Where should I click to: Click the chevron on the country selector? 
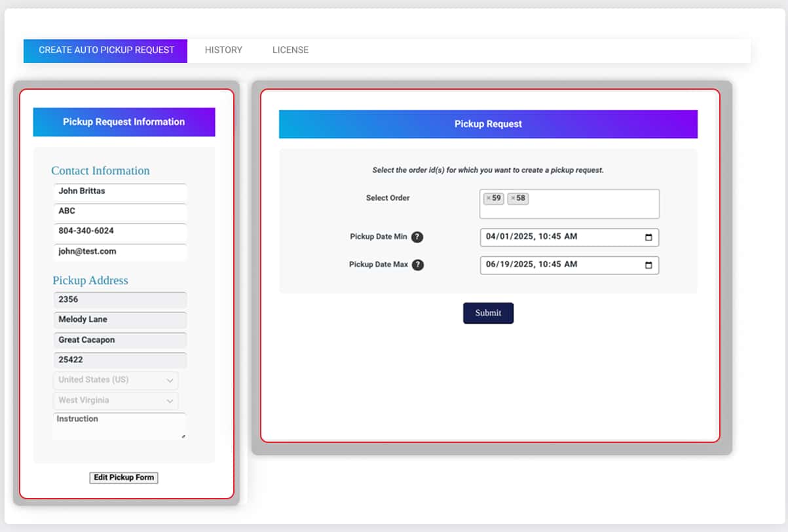(x=170, y=380)
